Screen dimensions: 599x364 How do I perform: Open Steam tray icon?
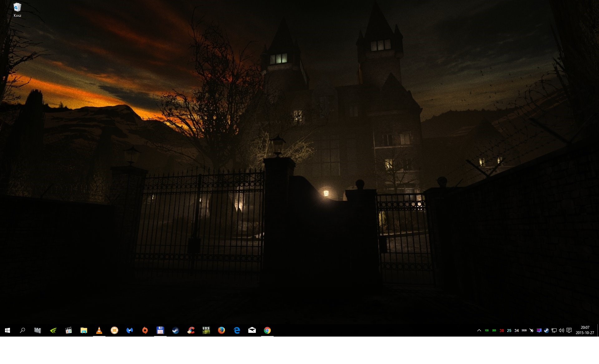[x=547, y=330]
